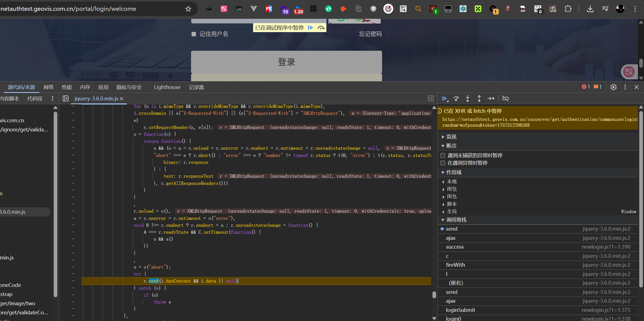The height and width of the screenshot is (321, 644).
Task: Enable 在遇到异常时暂停 checkbox
Action: [443, 163]
